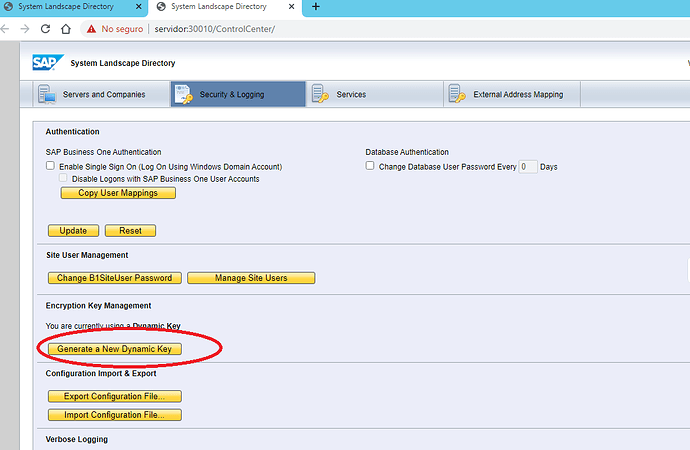Click the External Address Mapping tab icon
The height and width of the screenshot is (450, 690).
point(457,94)
